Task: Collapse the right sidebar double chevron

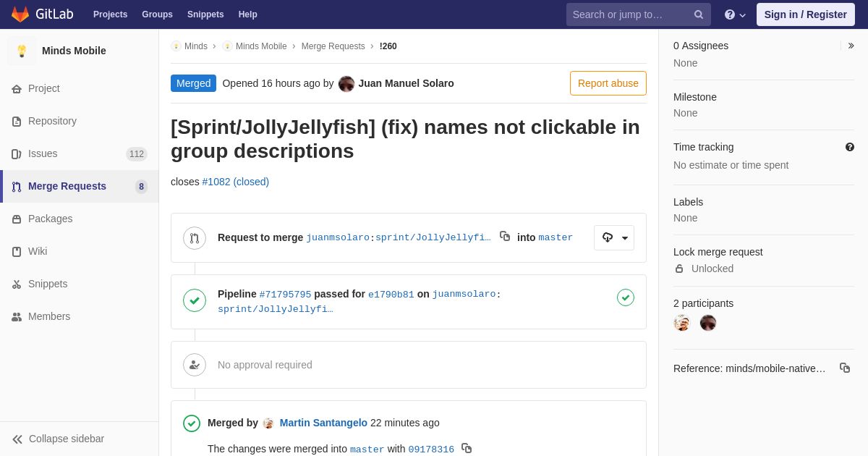Action: coord(851,46)
